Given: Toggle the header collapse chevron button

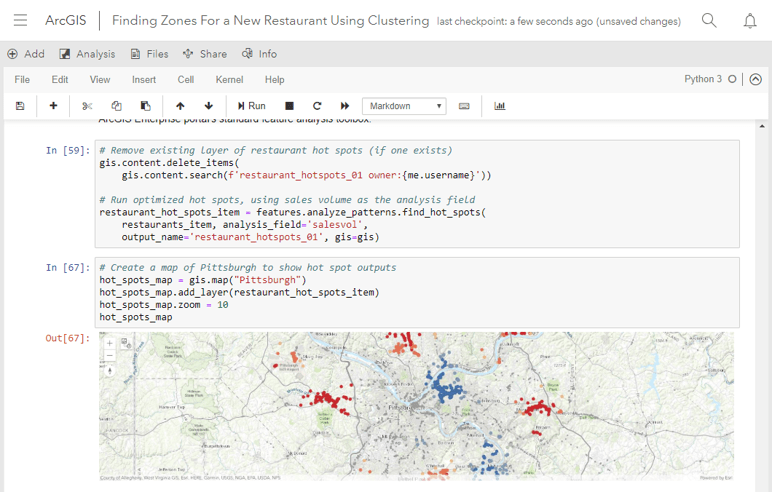Looking at the screenshot, I should click(755, 79).
